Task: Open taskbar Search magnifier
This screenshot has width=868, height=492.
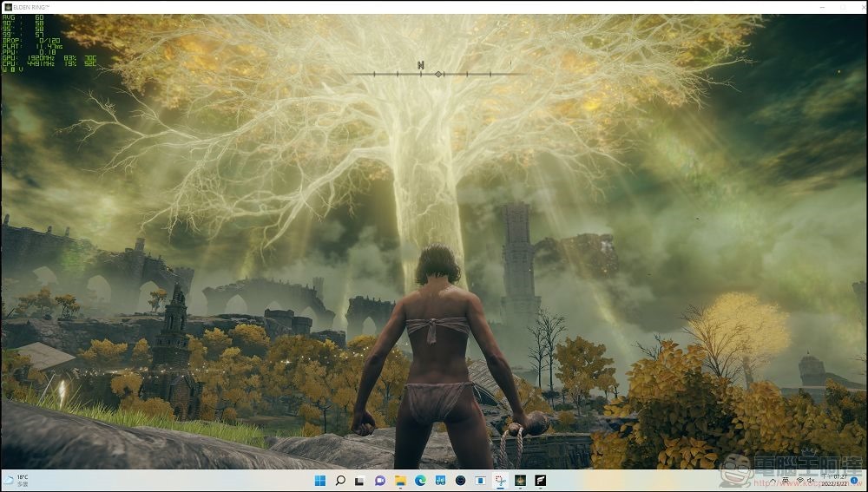Action: click(340, 481)
